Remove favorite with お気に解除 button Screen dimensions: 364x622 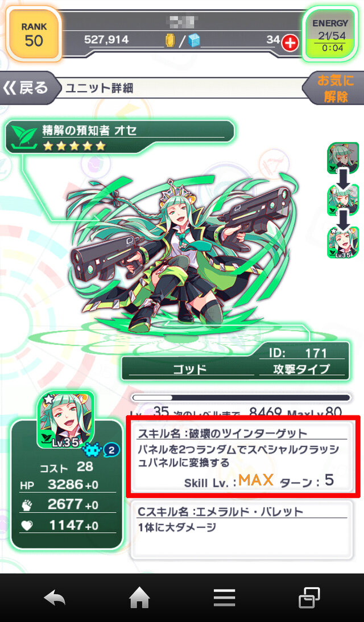pos(334,88)
